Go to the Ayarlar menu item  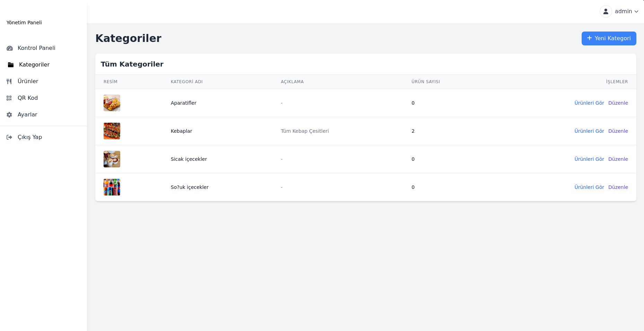pos(27,115)
